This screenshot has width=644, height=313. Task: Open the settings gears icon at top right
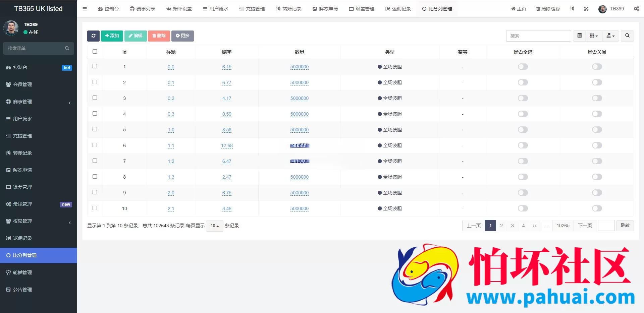pos(636,9)
